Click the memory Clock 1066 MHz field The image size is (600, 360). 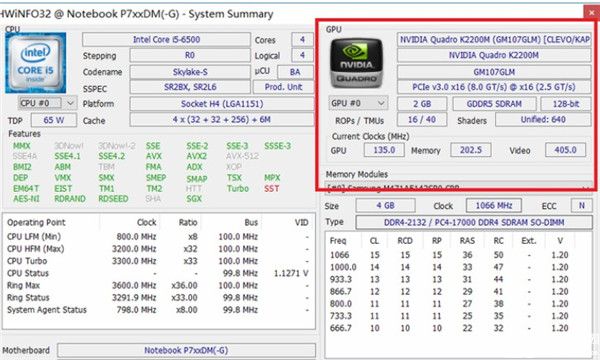(494, 205)
